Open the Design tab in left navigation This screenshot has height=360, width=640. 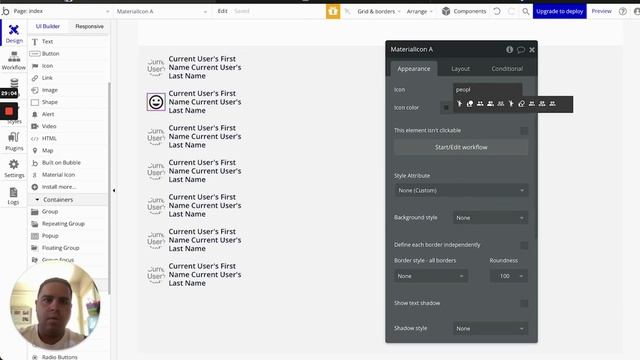click(14, 33)
